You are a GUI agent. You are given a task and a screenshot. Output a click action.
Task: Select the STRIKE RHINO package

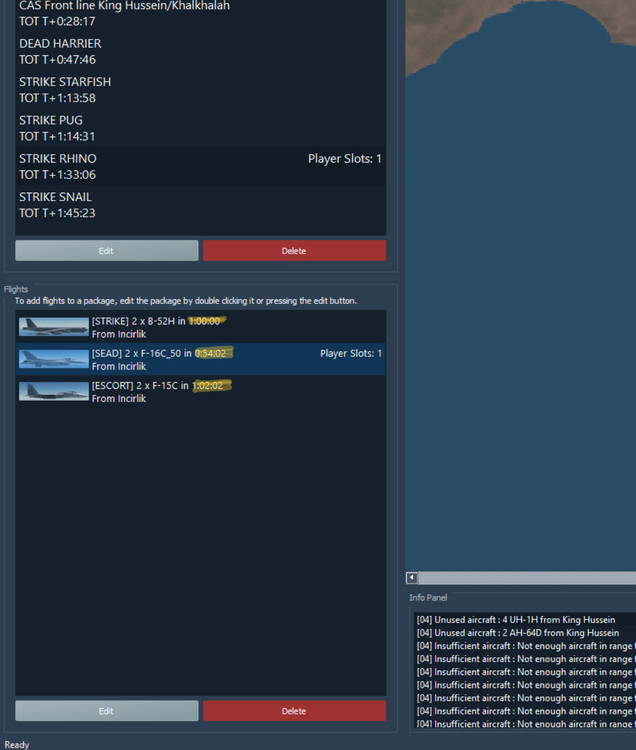click(200, 166)
